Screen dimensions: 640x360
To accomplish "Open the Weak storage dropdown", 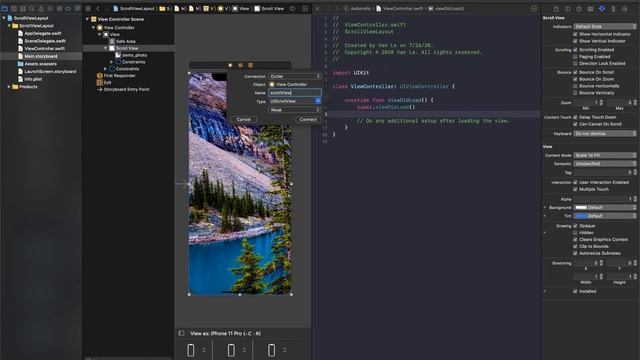I will tap(295, 110).
